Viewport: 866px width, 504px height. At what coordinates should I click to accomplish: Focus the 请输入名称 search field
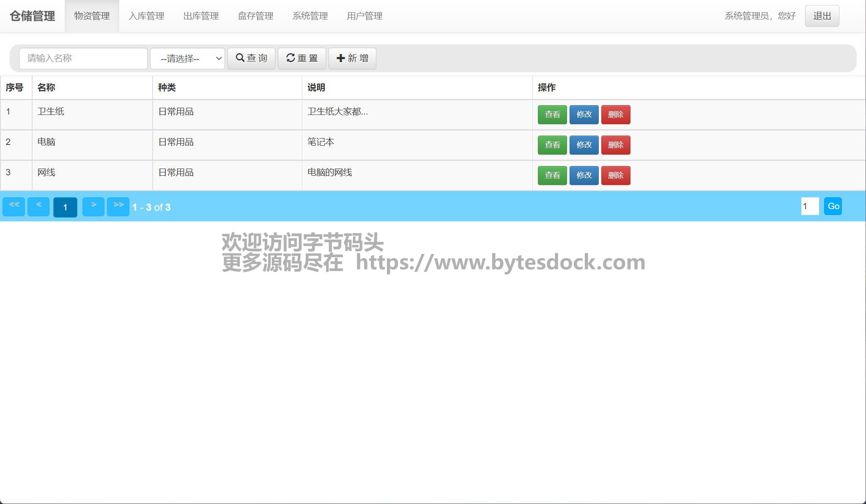click(83, 58)
